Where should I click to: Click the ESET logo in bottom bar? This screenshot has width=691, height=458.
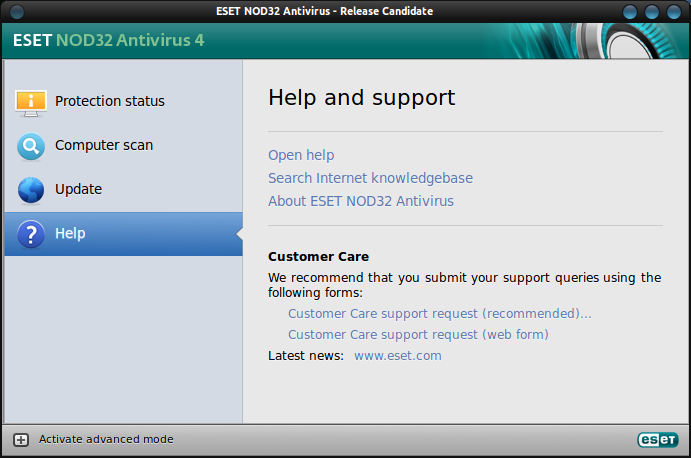658,439
